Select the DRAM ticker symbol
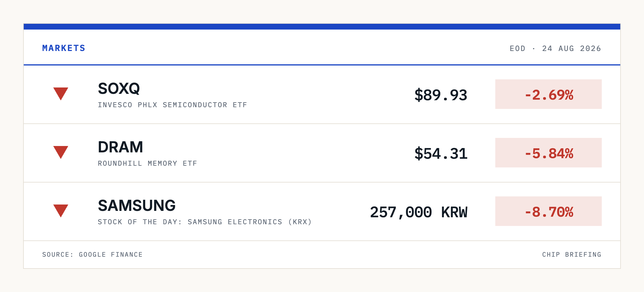Image resolution: width=644 pixels, height=292 pixels. [x=121, y=147]
